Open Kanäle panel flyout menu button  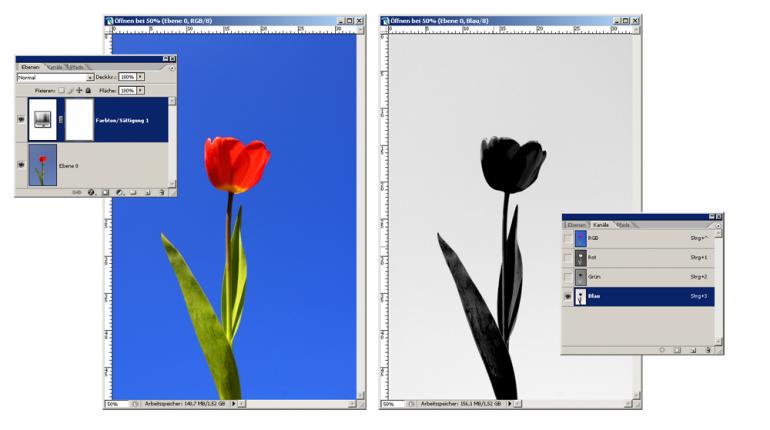(718, 225)
